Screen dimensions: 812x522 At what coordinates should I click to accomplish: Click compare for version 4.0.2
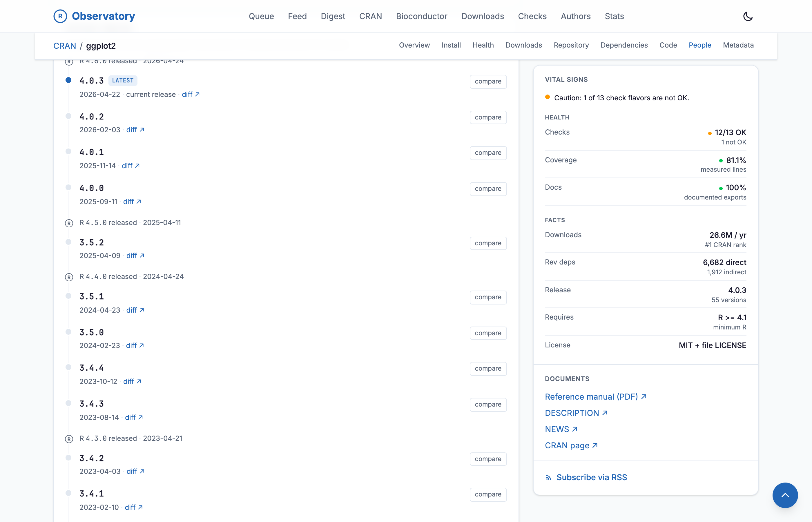click(x=488, y=117)
